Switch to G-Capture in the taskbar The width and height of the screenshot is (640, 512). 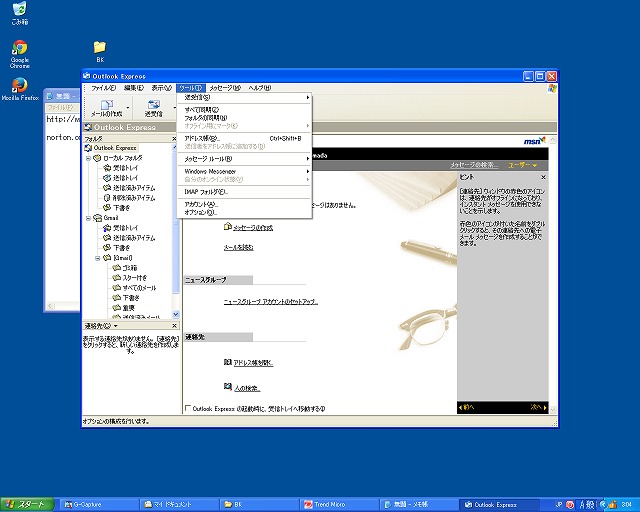coord(100,505)
